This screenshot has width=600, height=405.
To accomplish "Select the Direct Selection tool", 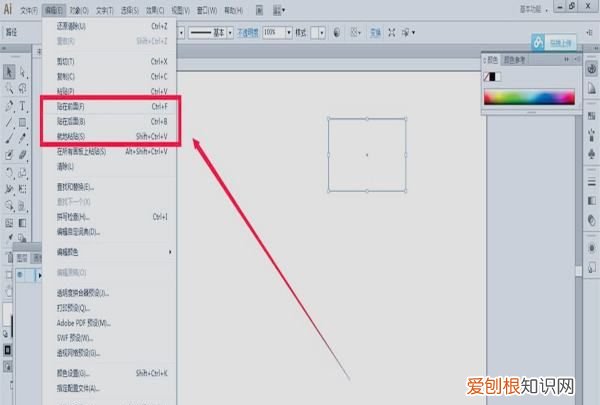I will (23, 72).
